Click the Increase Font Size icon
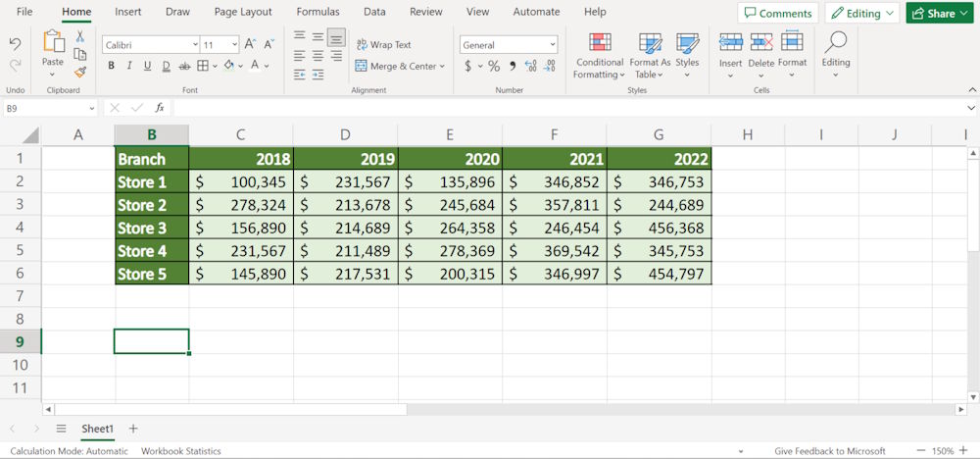Screen dimensions: 980x459 pos(250,45)
